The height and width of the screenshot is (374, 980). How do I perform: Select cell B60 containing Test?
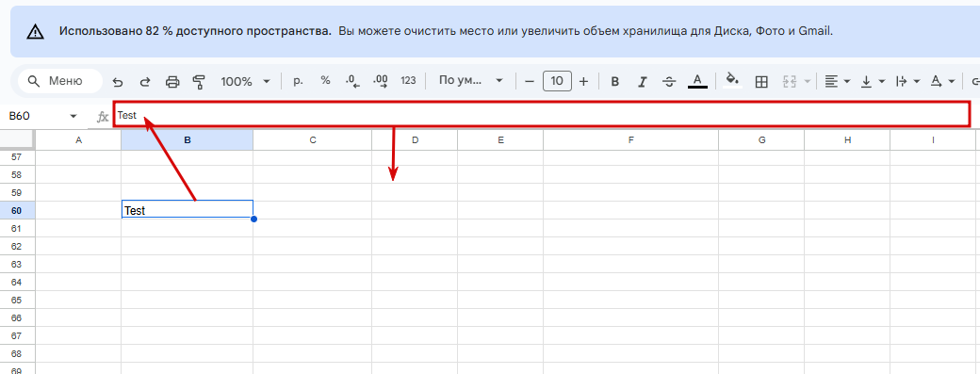pyautogui.click(x=187, y=210)
